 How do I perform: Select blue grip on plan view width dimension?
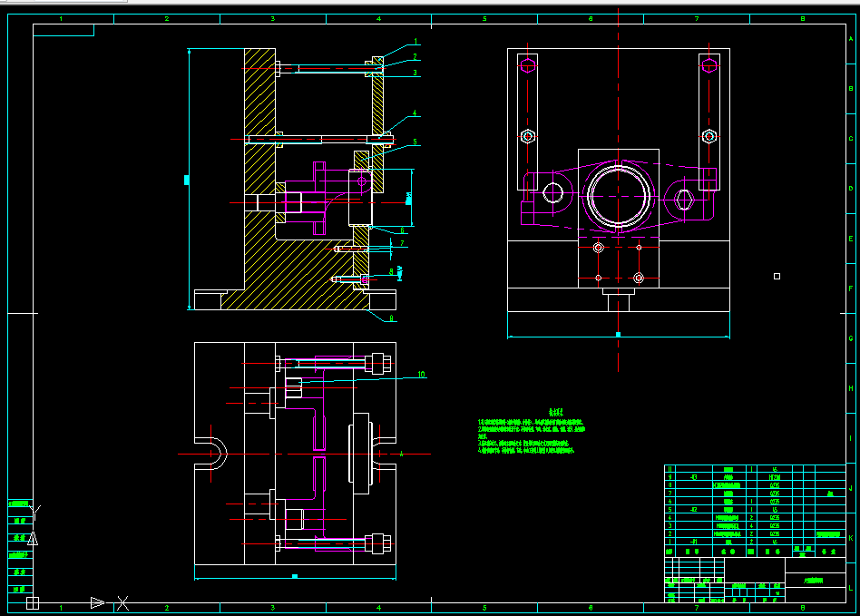click(295, 576)
